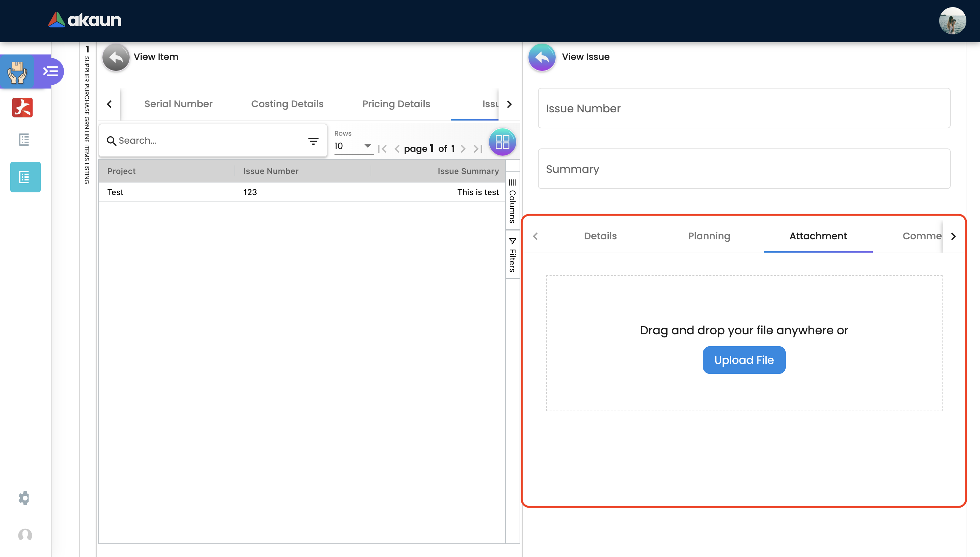Click the Summary input field
Viewport: 980px width, 557px height.
pos(744,169)
